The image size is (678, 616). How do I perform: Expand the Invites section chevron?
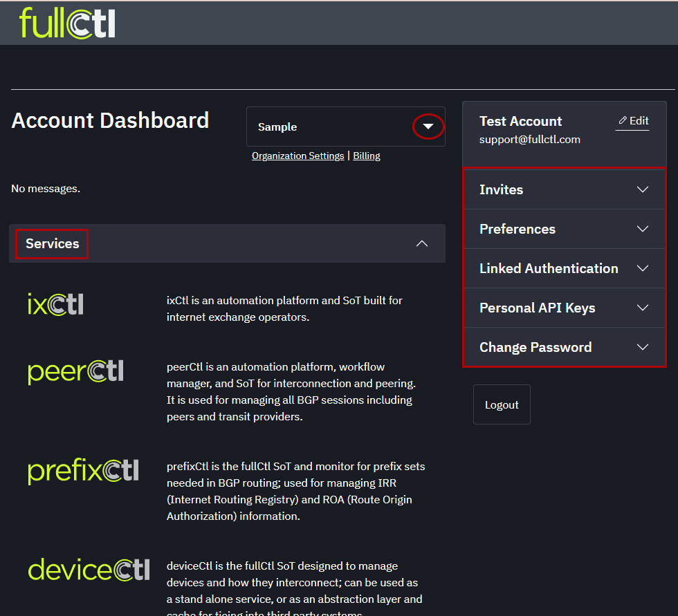(642, 189)
